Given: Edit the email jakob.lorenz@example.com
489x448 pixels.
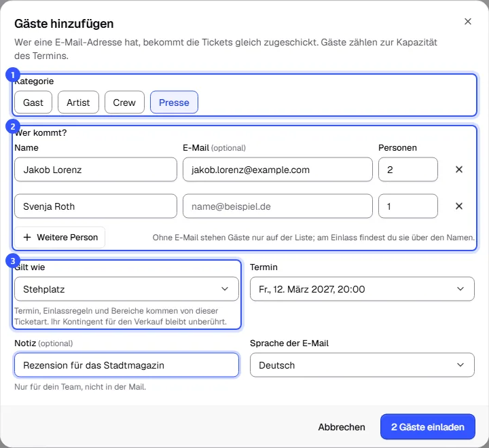Looking at the screenshot, I should [x=278, y=169].
